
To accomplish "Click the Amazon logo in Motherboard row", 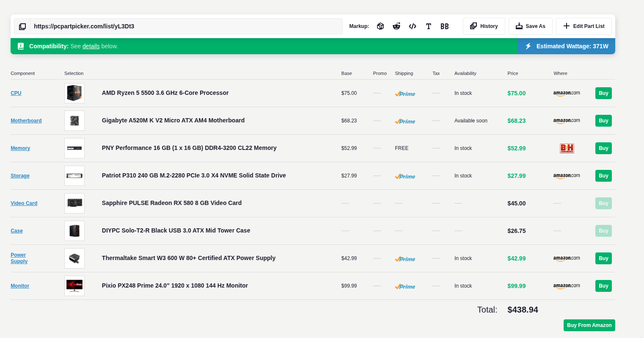I will point(567,121).
